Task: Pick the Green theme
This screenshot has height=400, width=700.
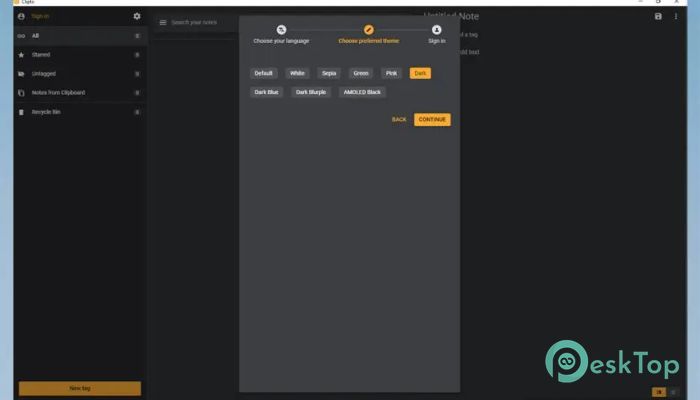Action: point(361,73)
